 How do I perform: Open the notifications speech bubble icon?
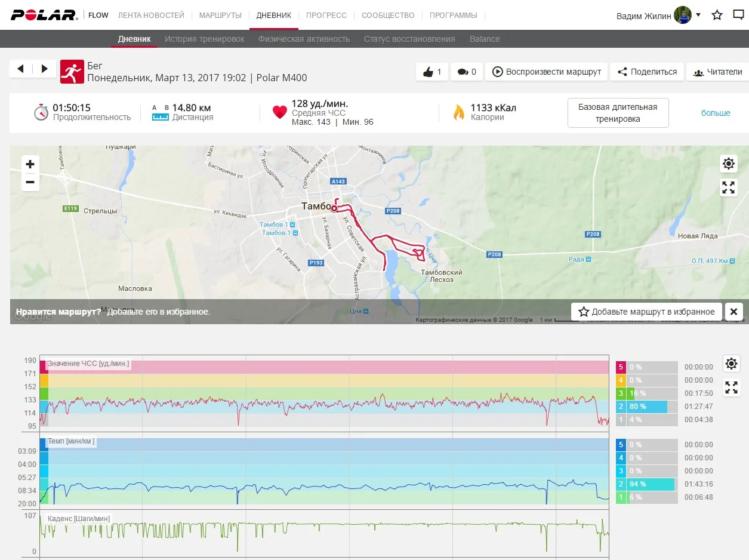tap(738, 15)
